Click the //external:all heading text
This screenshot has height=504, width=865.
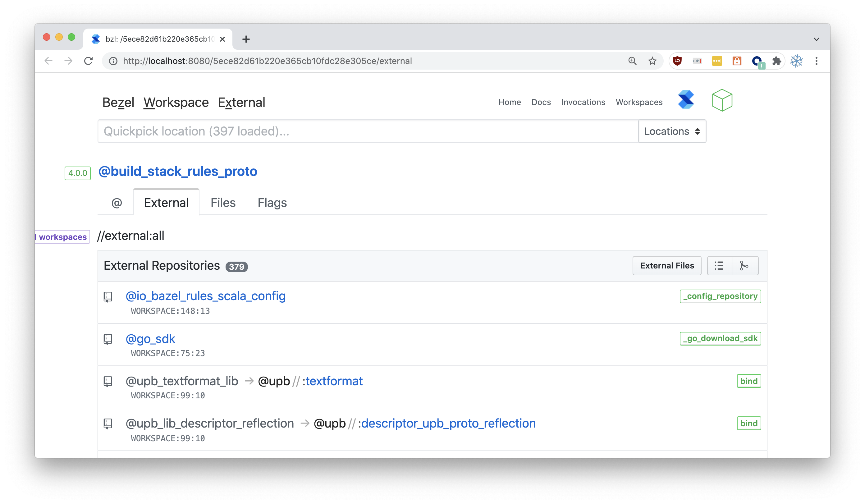coord(130,236)
